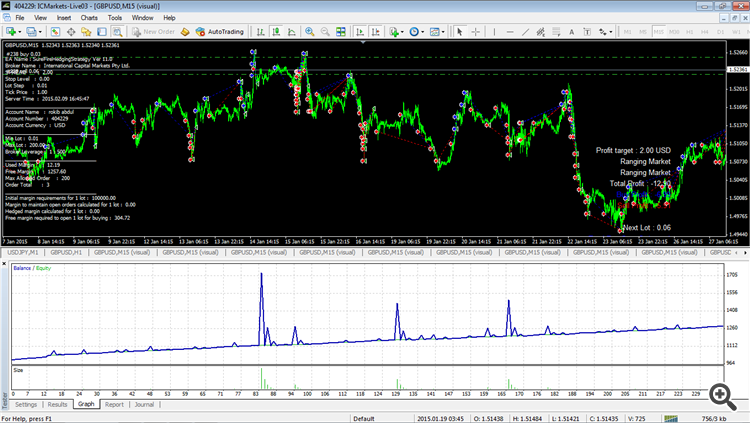Click the Zoom Out magnifier icon

[x=326, y=32]
